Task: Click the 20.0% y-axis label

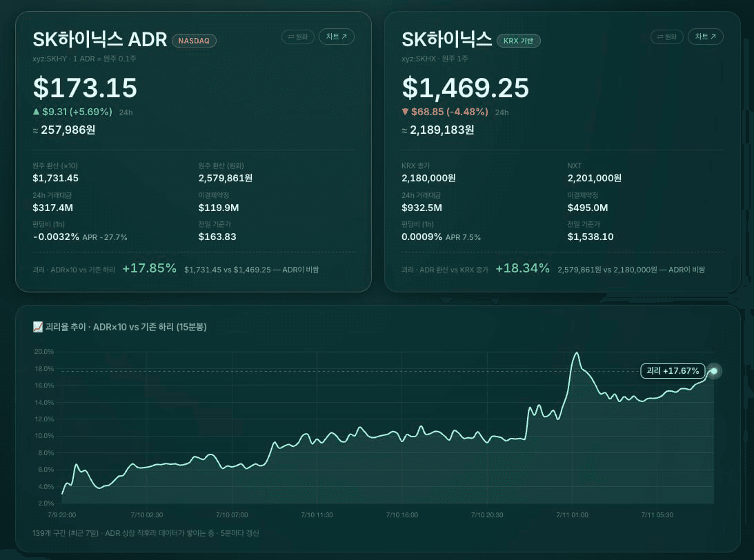Action: click(43, 352)
